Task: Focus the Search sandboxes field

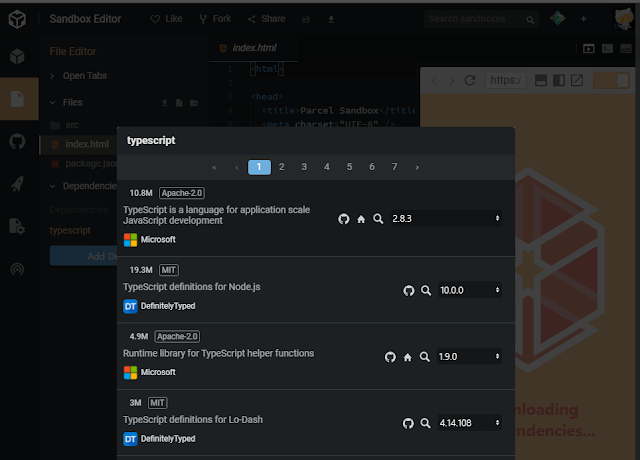Action: pyautogui.click(x=481, y=19)
